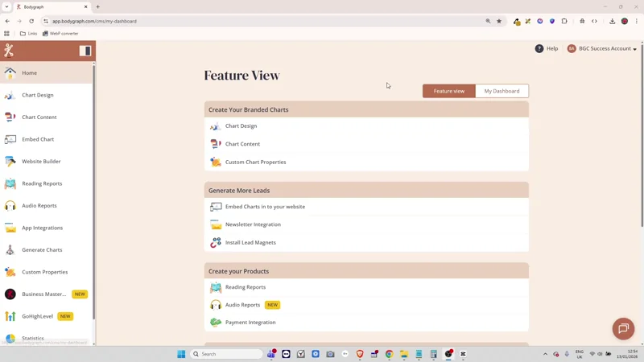The width and height of the screenshot is (644, 362).
Task: Open Reading Reports in sidebar menu
Action: tap(42, 183)
